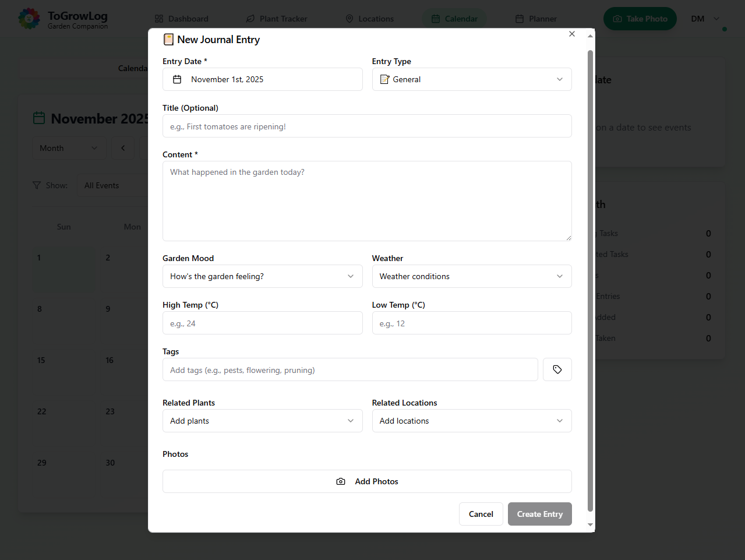Click the Create Entry button
The width and height of the screenshot is (745, 560).
pos(539,514)
